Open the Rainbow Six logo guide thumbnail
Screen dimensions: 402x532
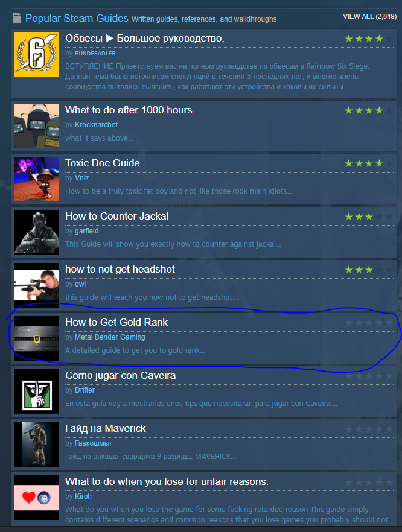pos(37,54)
